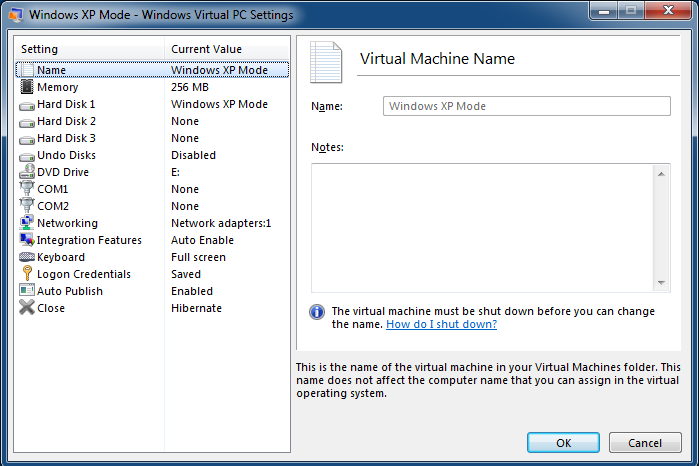The width and height of the screenshot is (699, 466).
Task: Click the Hard Disk 1 drive icon
Action: (27, 106)
